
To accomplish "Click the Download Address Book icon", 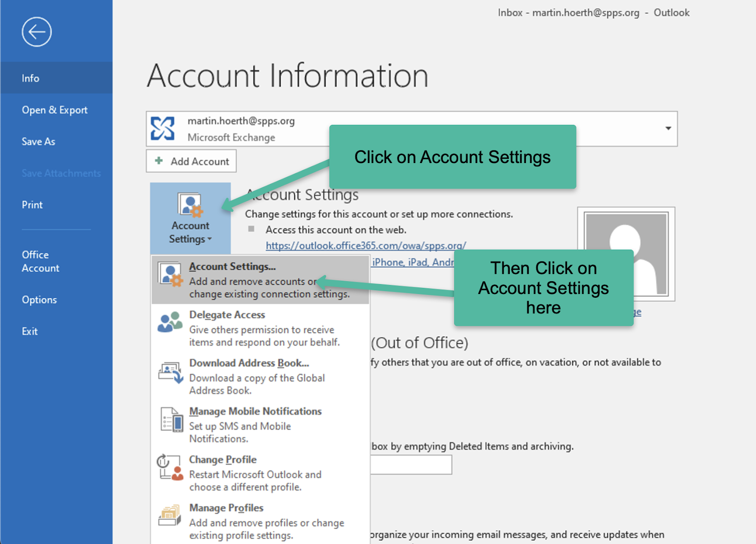I will click(x=171, y=372).
